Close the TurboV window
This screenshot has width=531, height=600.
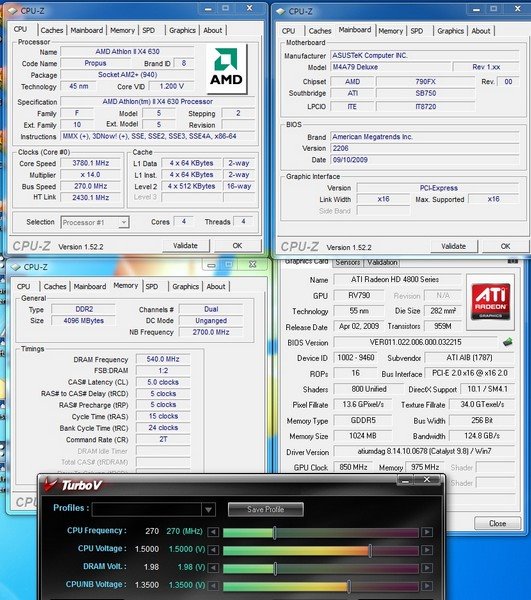click(427, 480)
